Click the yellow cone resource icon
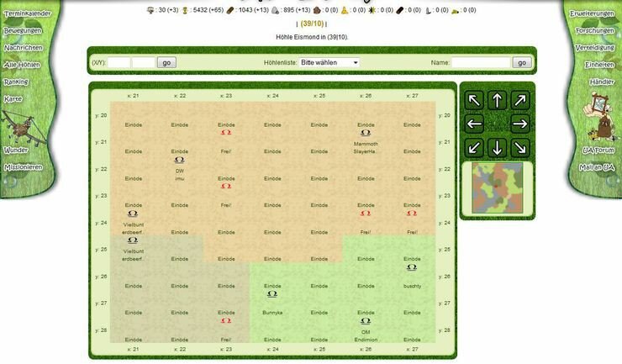 [x=345, y=10]
